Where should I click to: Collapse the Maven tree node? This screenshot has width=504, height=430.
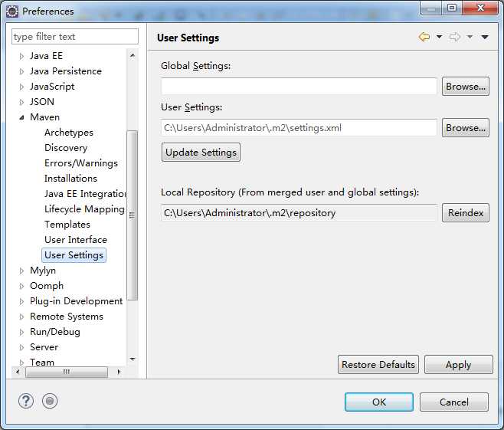coord(21,118)
